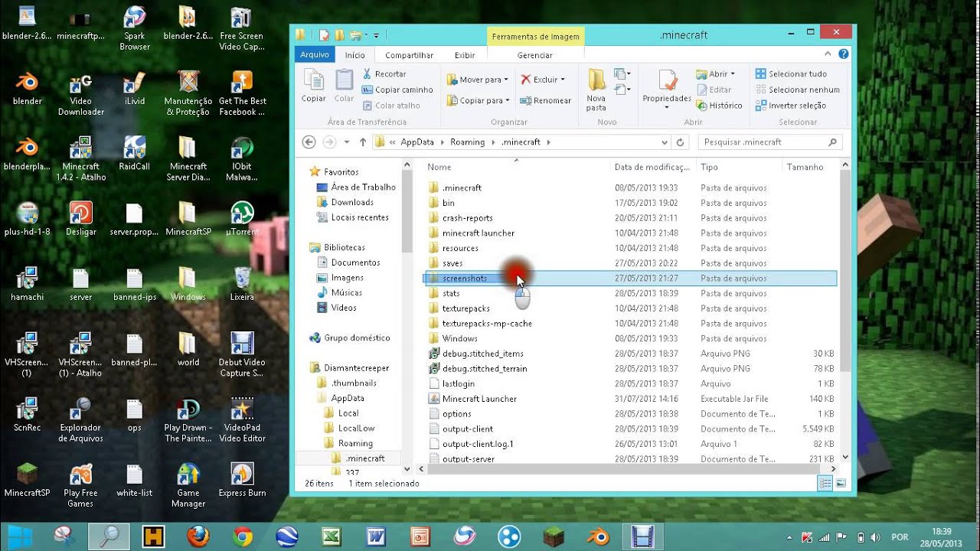Sort by Data de modificação column
980x551 pixels.
(653, 167)
